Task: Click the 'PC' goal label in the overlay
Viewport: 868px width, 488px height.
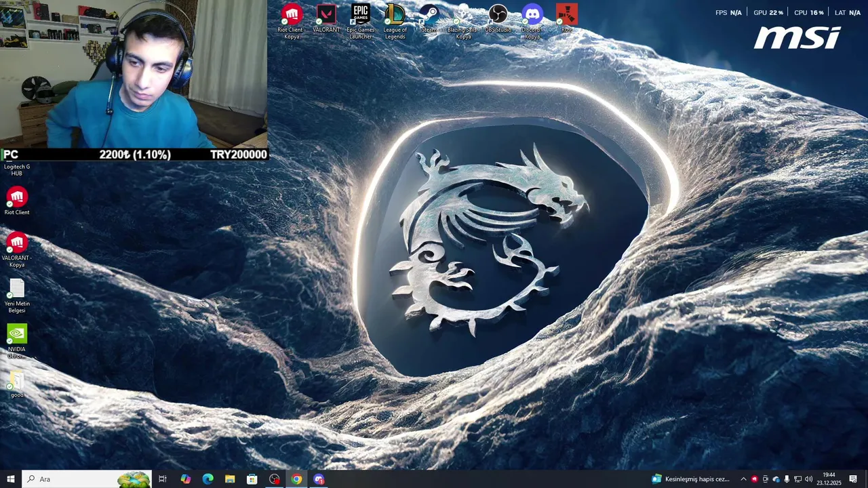Action: [x=11, y=155]
